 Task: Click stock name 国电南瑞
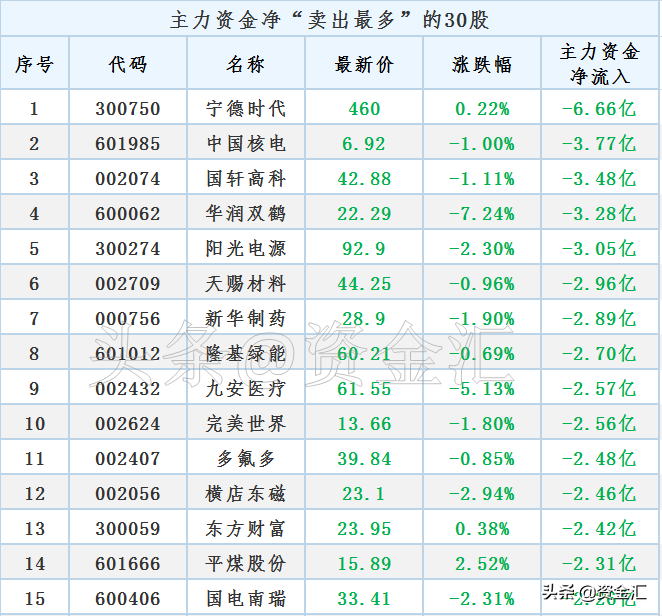tap(246, 599)
